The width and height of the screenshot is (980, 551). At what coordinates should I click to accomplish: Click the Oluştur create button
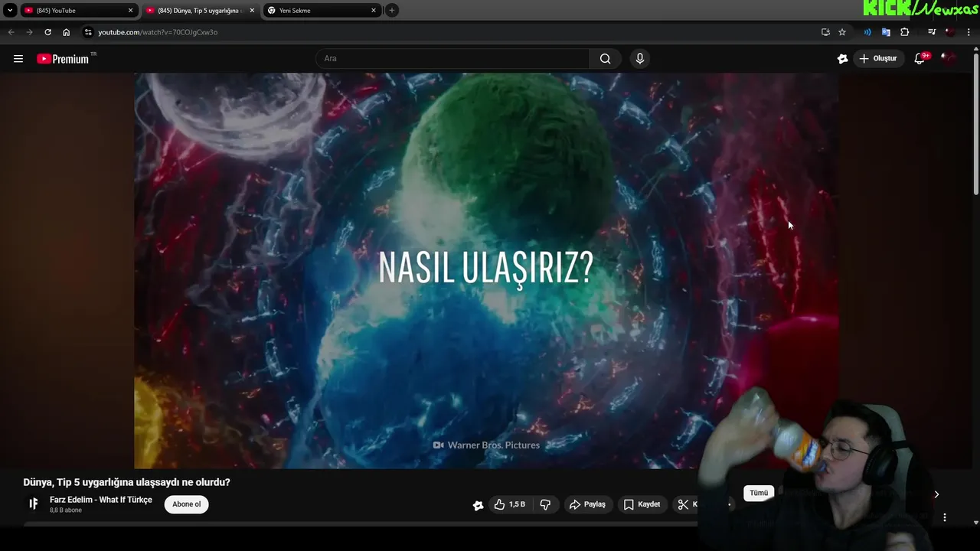[879, 59]
